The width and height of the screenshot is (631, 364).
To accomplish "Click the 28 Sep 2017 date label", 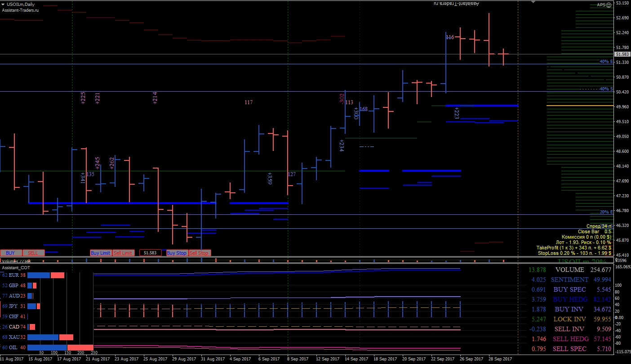I will (501, 359).
